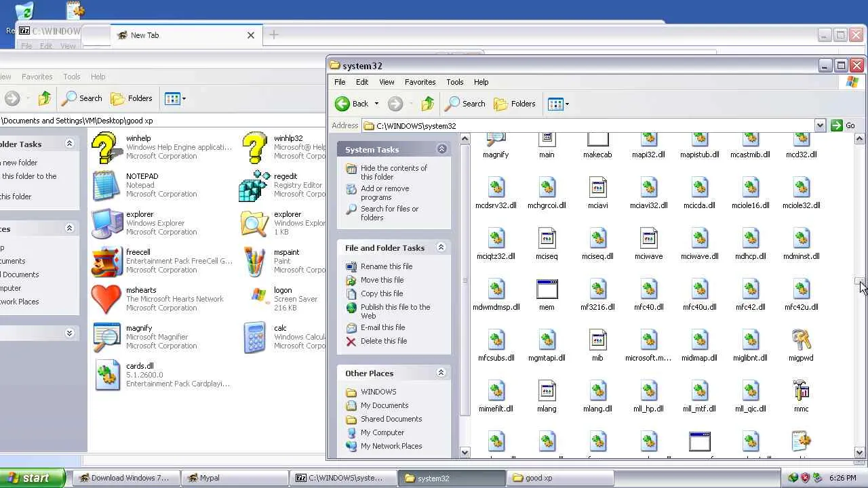Select the mspaint icon
Image resolution: width=868 pixels, height=488 pixels.
(254, 262)
